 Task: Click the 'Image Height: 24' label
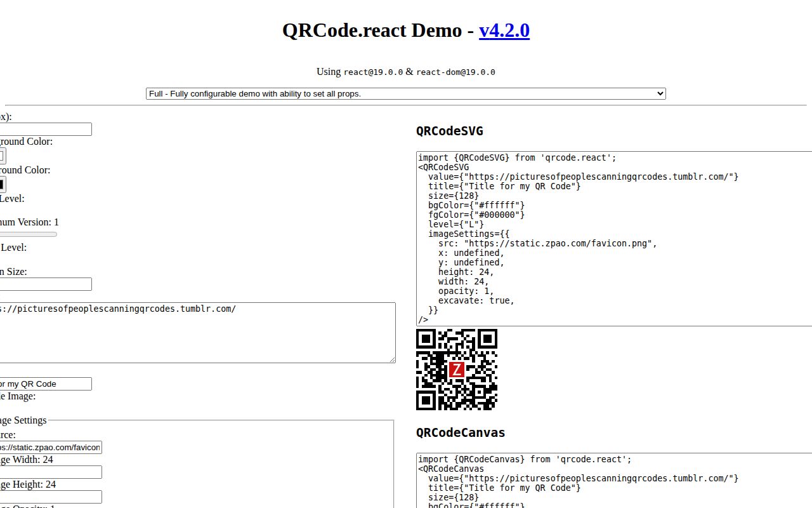click(28, 485)
